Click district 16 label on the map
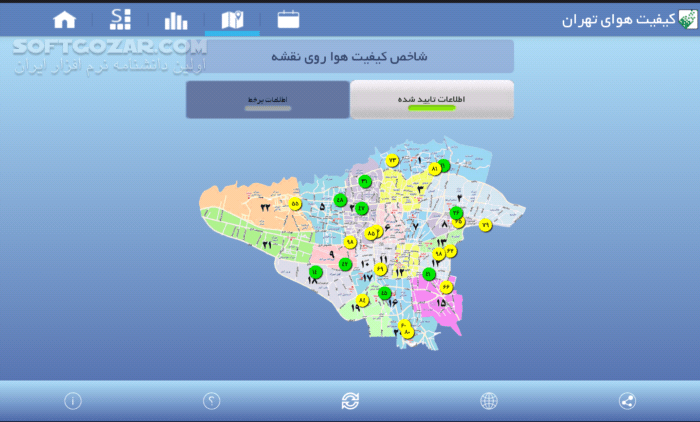 click(392, 303)
